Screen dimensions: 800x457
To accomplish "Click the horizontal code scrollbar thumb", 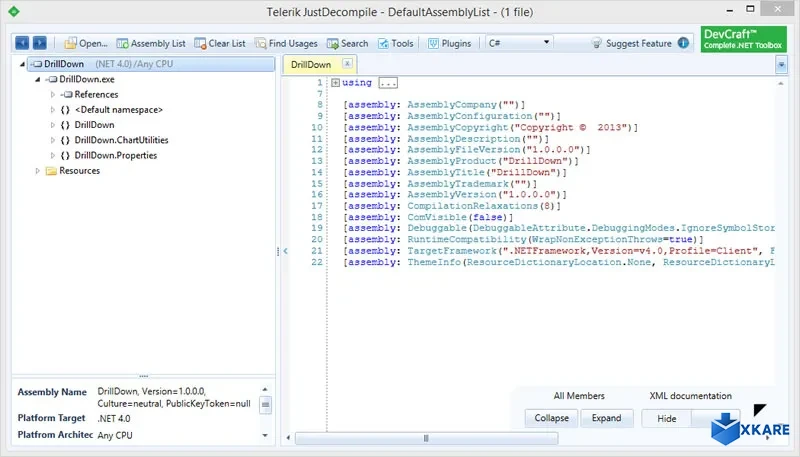I will [x=427, y=438].
